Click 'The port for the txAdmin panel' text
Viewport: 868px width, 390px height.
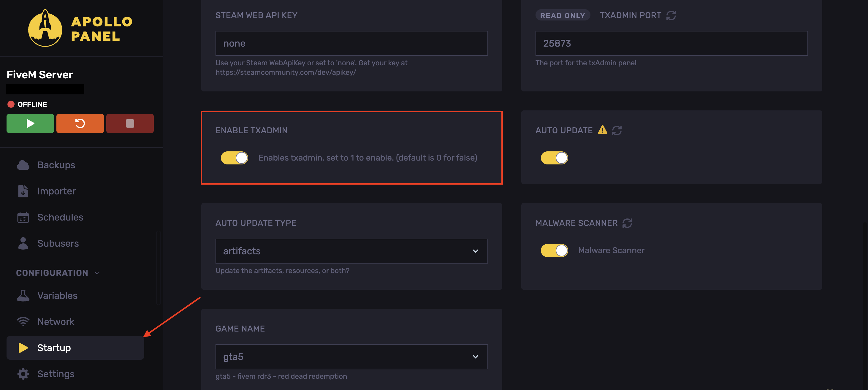coord(586,63)
